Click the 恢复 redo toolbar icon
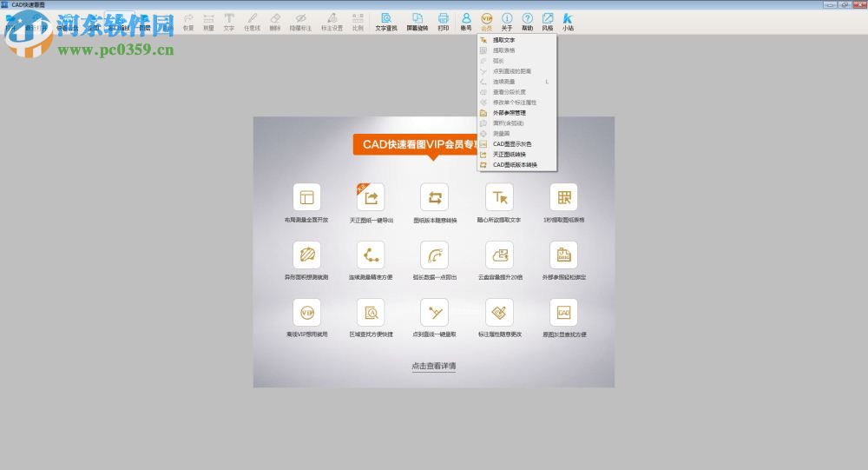868x470 pixels. click(188, 22)
